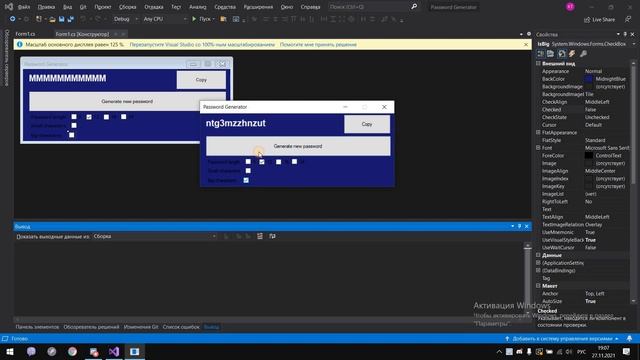Toggle word wrap icon in Output panel
Viewport: 640px width, 360px height.
tap(272, 236)
